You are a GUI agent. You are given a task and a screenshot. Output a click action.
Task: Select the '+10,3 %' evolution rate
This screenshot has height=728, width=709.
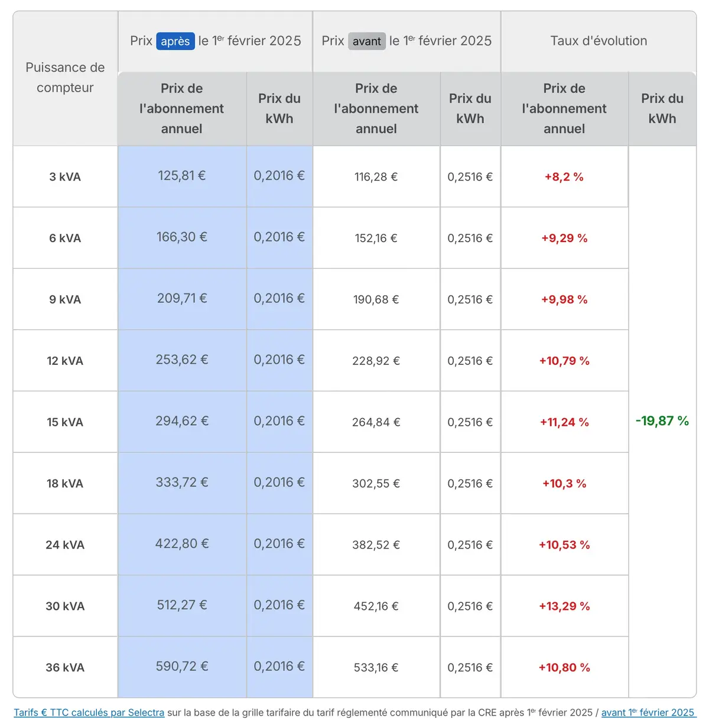pyautogui.click(x=564, y=484)
